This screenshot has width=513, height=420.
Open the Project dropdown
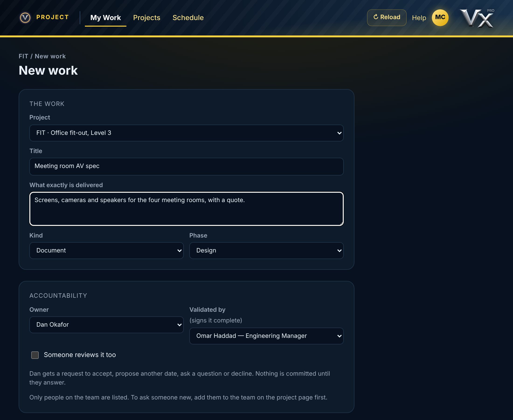click(186, 133)
